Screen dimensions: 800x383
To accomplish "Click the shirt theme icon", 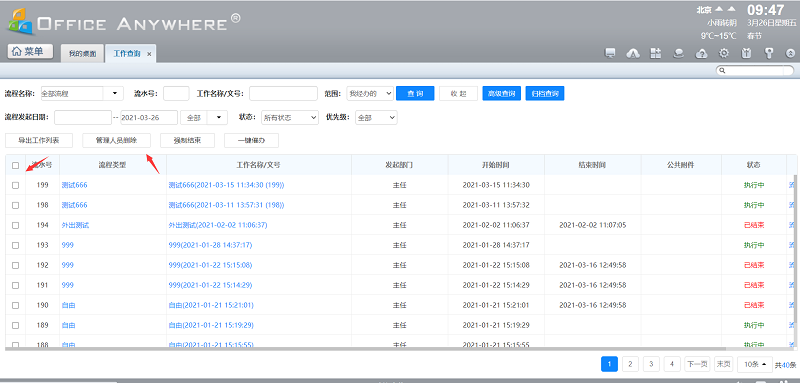I will point(746,54).
